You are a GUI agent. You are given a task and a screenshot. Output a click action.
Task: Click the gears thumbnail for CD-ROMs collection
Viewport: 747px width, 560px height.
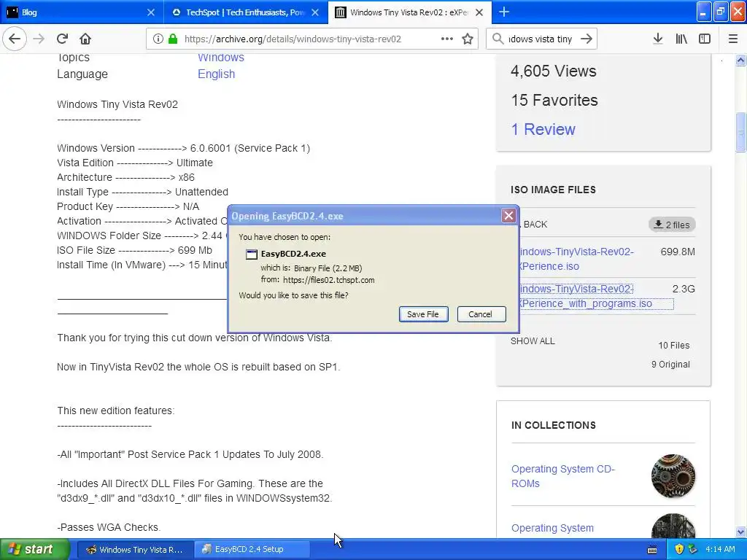click(x=673, y=476)
